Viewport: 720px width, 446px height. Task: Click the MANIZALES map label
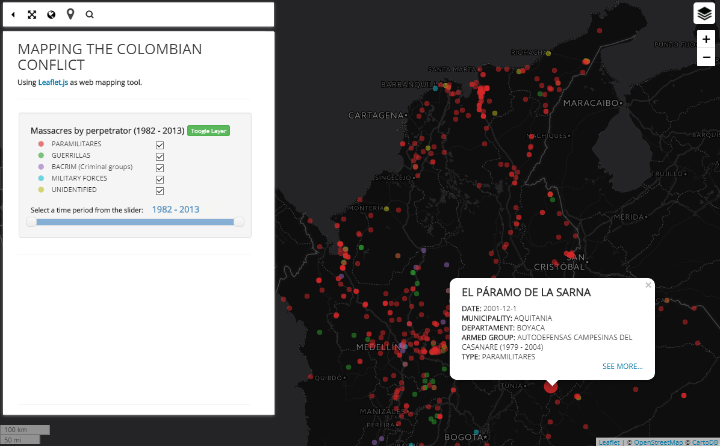coord(381,411)
